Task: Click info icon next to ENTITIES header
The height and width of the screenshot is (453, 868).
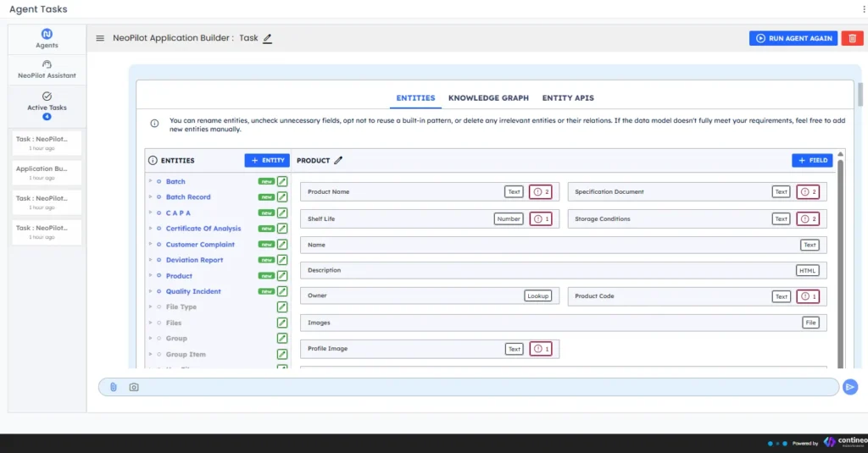Action: pos(153,160)
